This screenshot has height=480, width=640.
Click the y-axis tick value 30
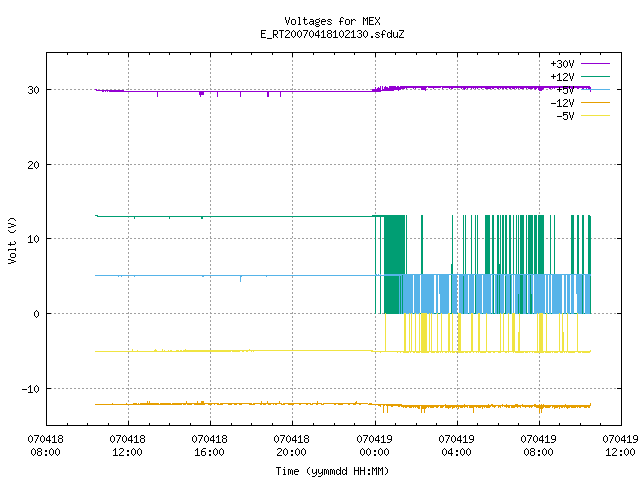click(x=33, y=90)
